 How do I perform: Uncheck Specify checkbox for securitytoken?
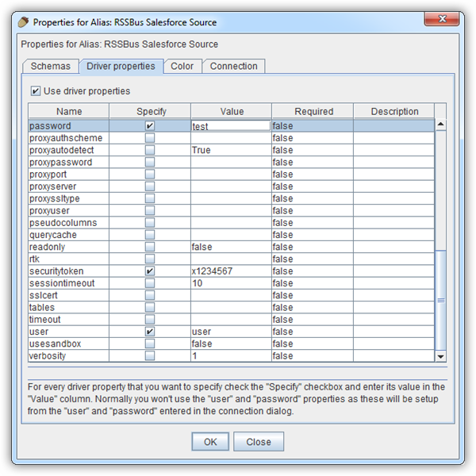[150, 271]
